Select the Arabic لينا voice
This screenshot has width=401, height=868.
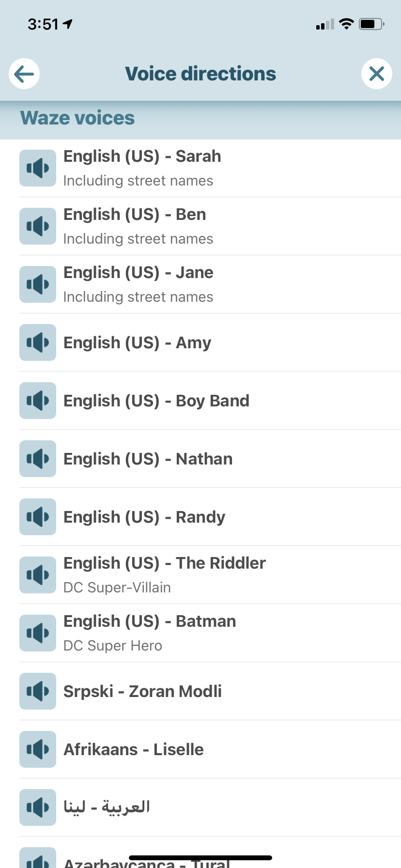click(x=107, y=807)
